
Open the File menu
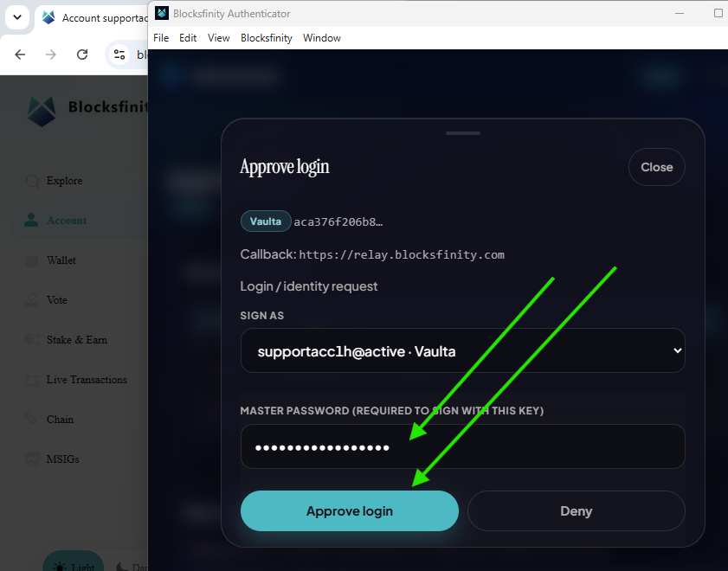point(161,38)
